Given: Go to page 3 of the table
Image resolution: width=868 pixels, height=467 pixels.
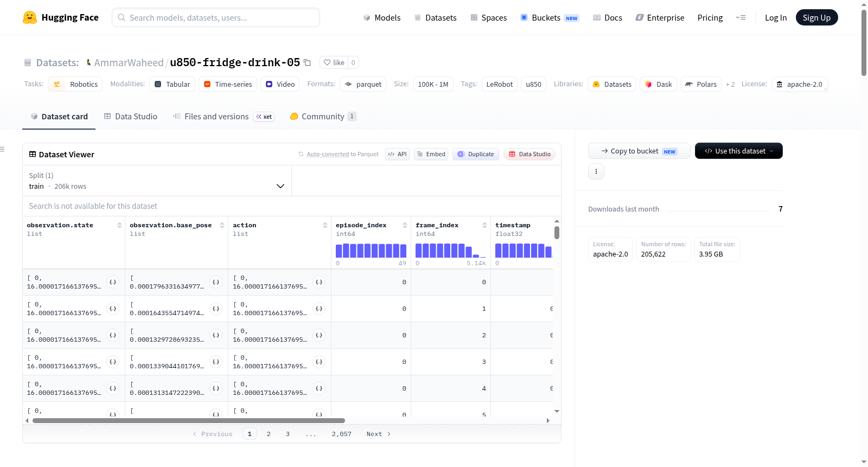Looking at the screenshot, I should pos(288,434).
